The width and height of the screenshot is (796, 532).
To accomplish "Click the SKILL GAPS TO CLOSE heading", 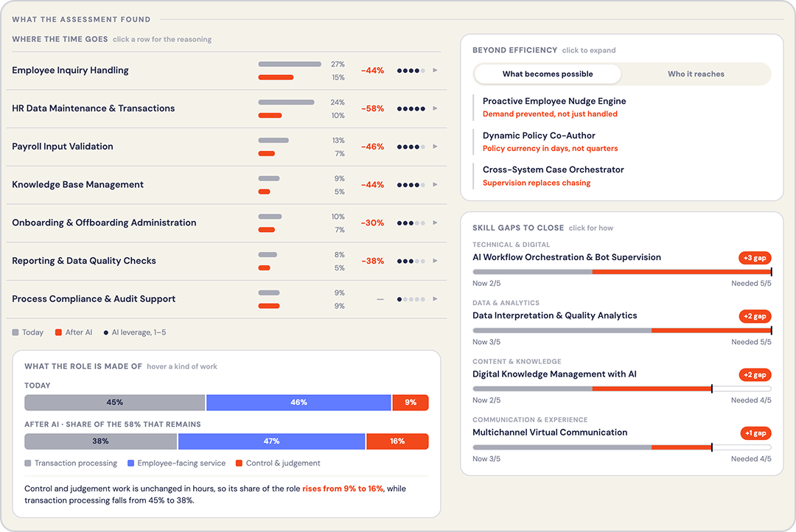I will click(518, 228).
